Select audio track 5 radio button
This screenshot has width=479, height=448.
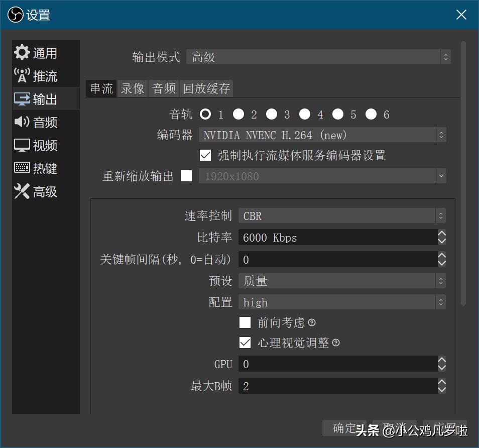coord(338,115)
